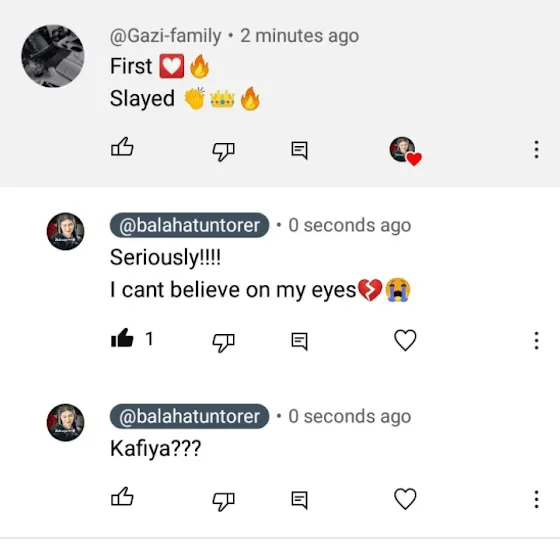The height and width of the screenshot is (560, 560).
Task: Open @balahatuntorer badge on "Kafiya???" reply
Action: coord(189,416)
